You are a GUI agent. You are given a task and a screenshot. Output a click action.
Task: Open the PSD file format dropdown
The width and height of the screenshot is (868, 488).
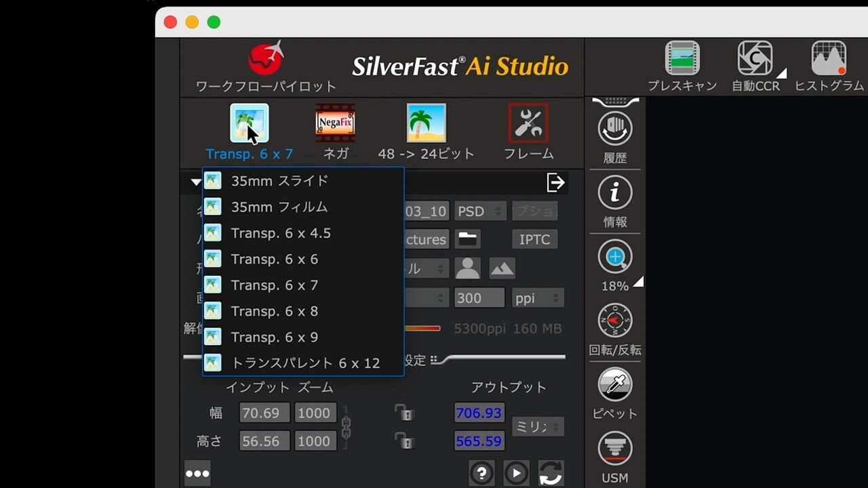[x=480, y=211]
